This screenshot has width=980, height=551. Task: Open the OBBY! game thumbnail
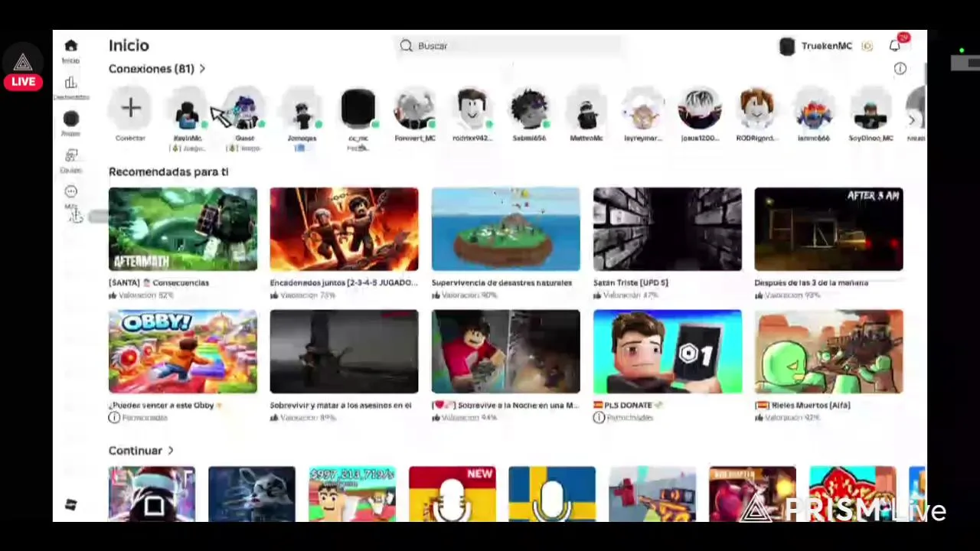[183, 351]
